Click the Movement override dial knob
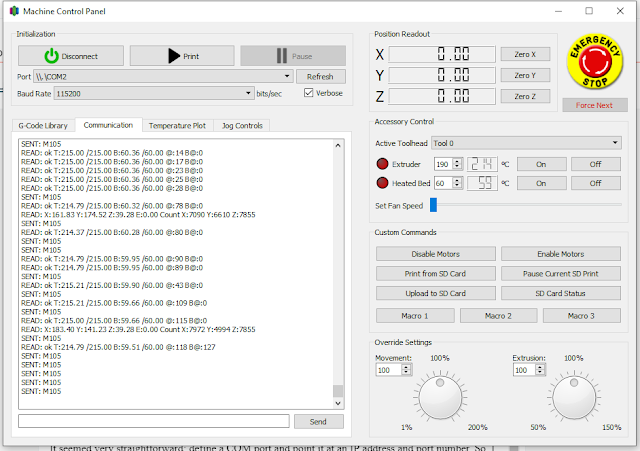640x451 pixels. (x=440, y=398)
